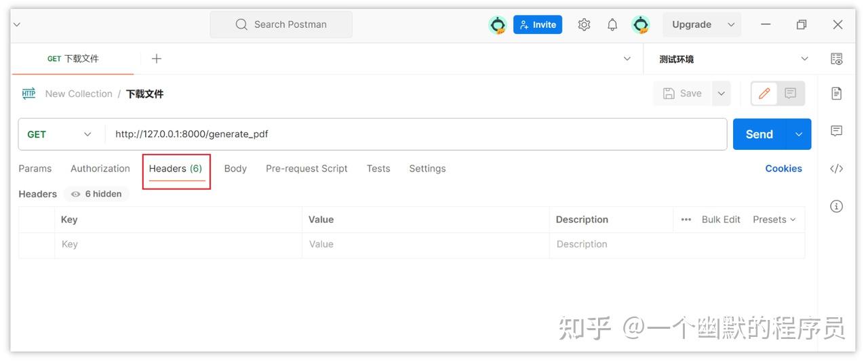Open environment quick look icon
The width and height of the screenshot is (868, 362).
[x=837, y=59]
